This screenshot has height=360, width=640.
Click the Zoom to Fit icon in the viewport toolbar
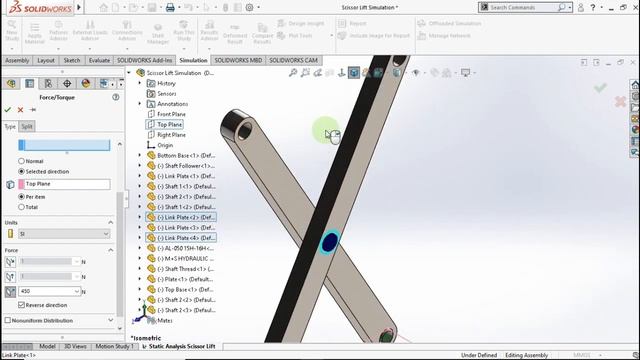[x=293, y=73]
